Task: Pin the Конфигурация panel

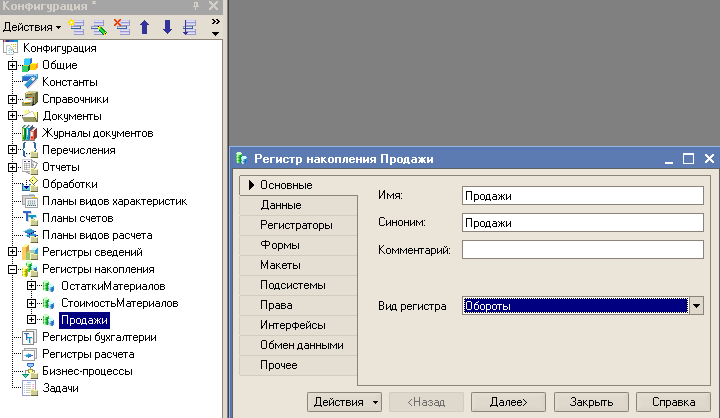Action: (x=196, y=6)
